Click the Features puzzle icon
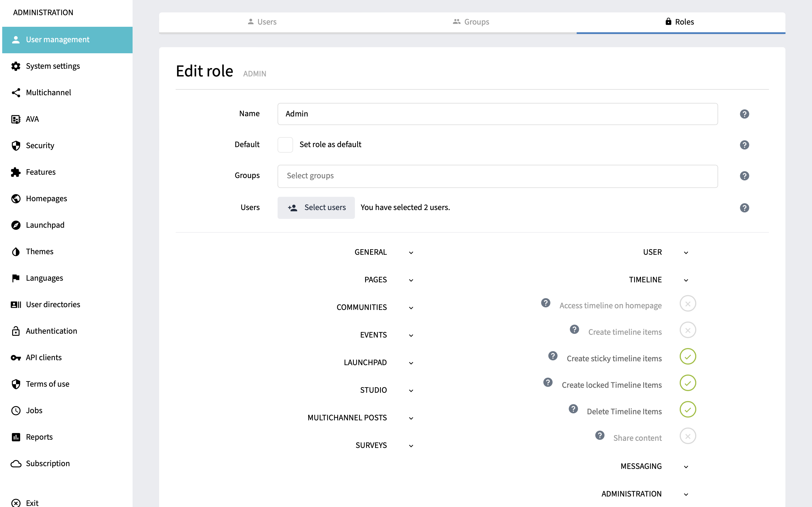812x507 pixels. coord(16,172)
